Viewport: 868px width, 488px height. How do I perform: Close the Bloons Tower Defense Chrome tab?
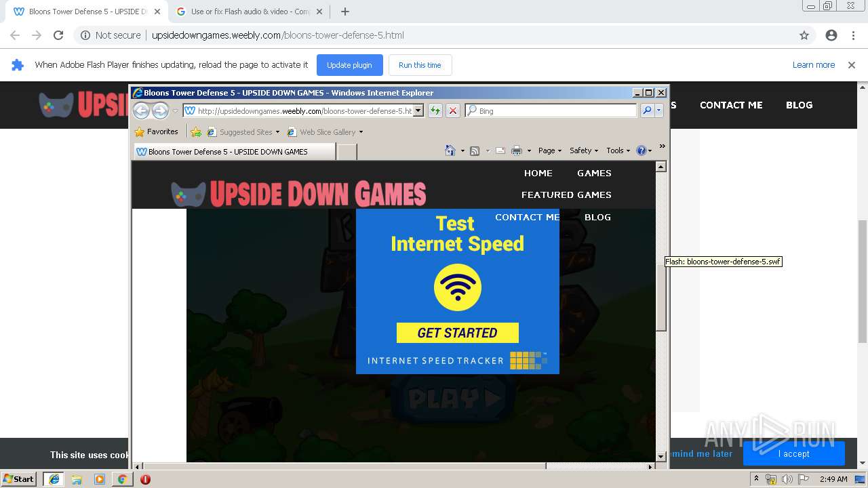157,12
